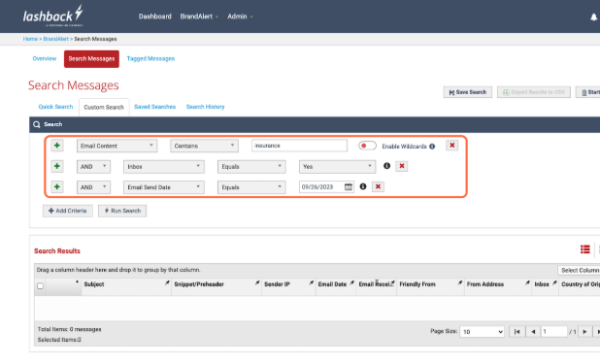Click the Search Messages red tab

(x=91, y=59)
